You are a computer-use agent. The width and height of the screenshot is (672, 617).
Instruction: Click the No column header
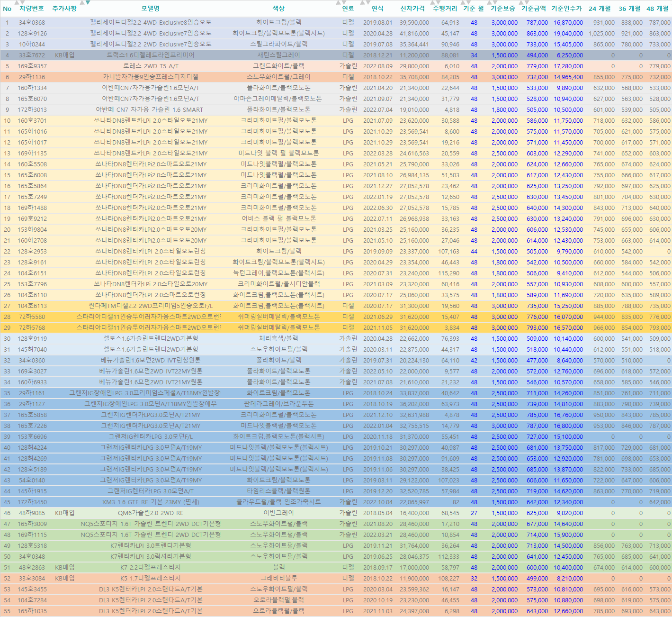[7, 9]
